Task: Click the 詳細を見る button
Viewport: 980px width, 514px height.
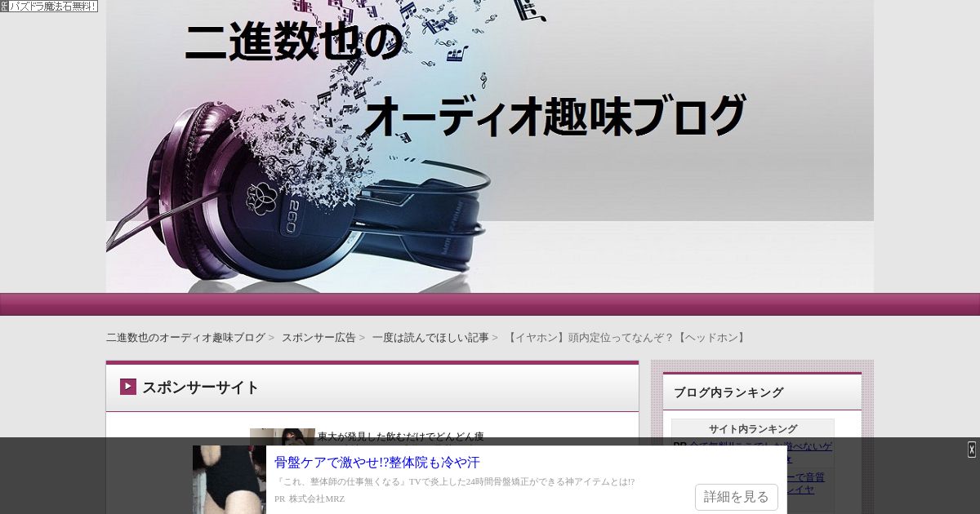Action: [x=737, y=497]
